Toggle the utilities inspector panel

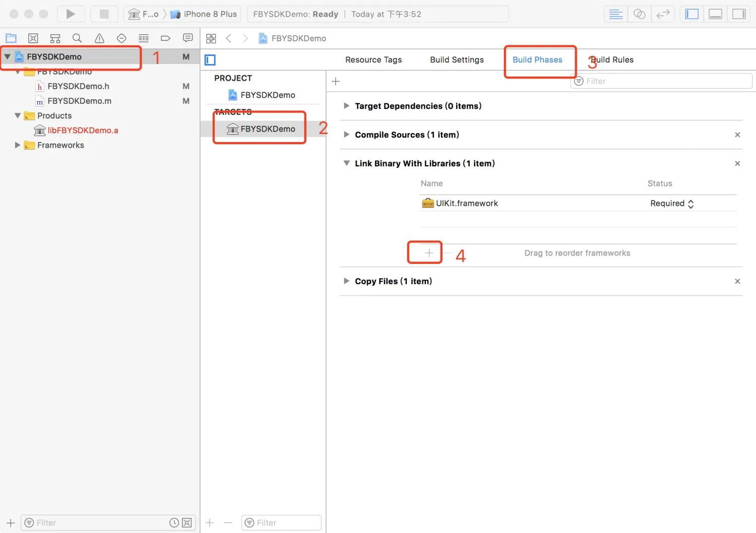click(x=739, y=14)
